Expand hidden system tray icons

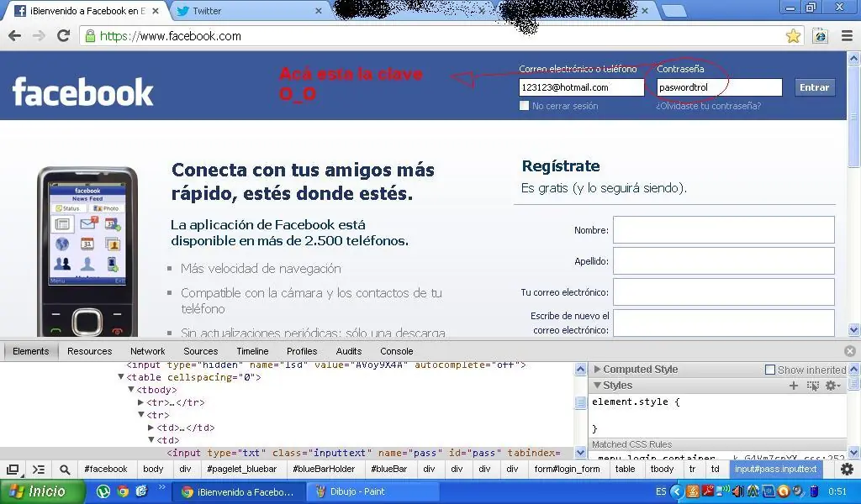click(x=677, y=491)
